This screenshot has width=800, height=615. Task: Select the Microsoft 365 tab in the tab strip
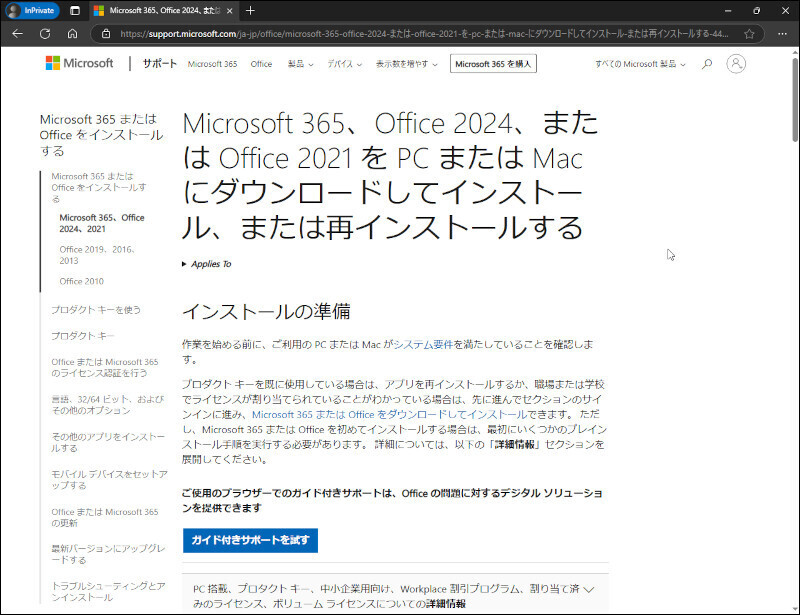[163, 11]
